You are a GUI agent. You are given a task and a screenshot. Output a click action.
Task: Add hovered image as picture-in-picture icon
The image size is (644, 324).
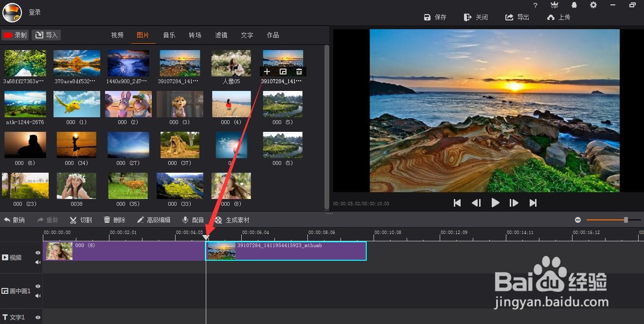283,72
